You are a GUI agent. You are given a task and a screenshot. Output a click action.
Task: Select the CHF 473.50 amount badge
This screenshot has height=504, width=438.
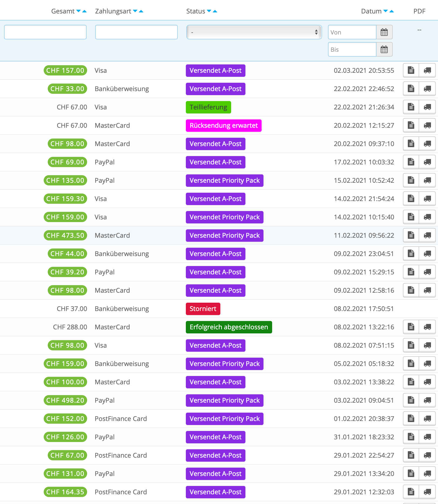pyautogui.click(x=65, y=235)
